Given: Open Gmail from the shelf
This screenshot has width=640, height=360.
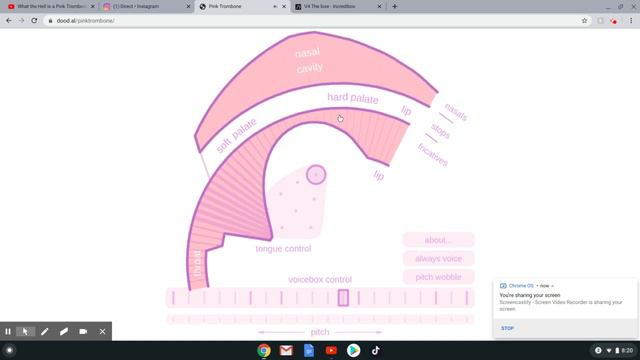Looking at the screenshot, I should coord(286,350).
